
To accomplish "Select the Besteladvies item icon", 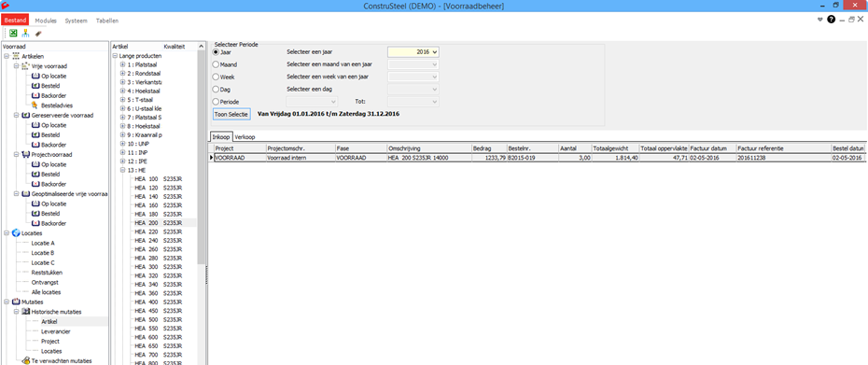I will point(35,105).
